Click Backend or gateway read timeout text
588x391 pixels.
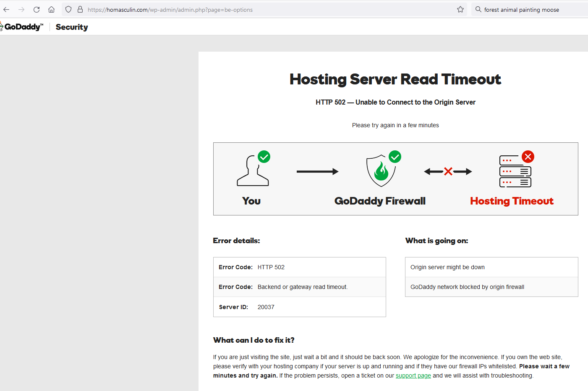click(303, 287)
